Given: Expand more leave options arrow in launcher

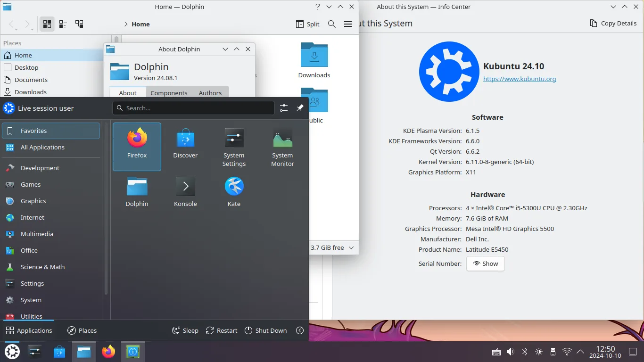Looking at the screenshot, I should pos(300,330).
